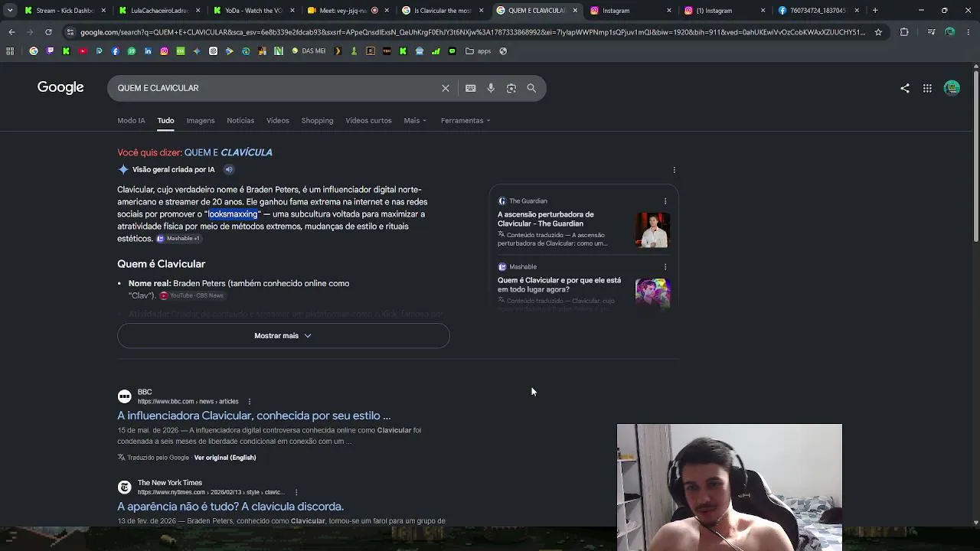Screen dimensions: 980x551
Task: Open the YouTube bookmark icon
Action: [x=83, y=51]
